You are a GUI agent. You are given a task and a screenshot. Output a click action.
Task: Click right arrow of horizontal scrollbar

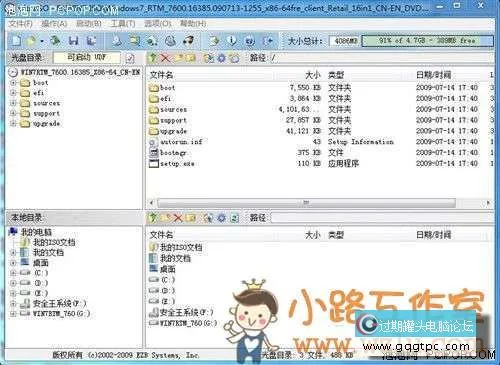tap(488, 202)
